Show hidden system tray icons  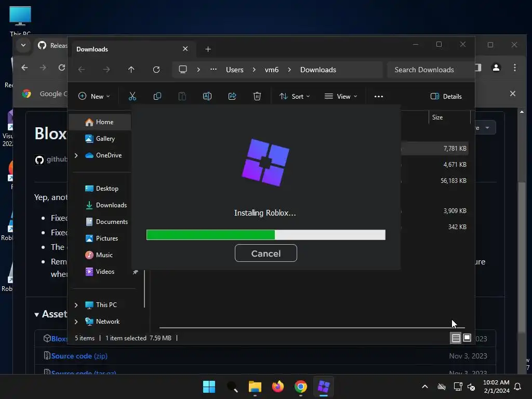coord(425,387)
